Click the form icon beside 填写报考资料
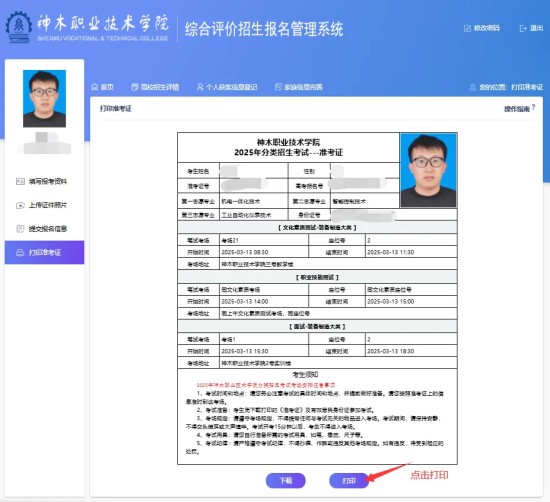 point(20,181)
